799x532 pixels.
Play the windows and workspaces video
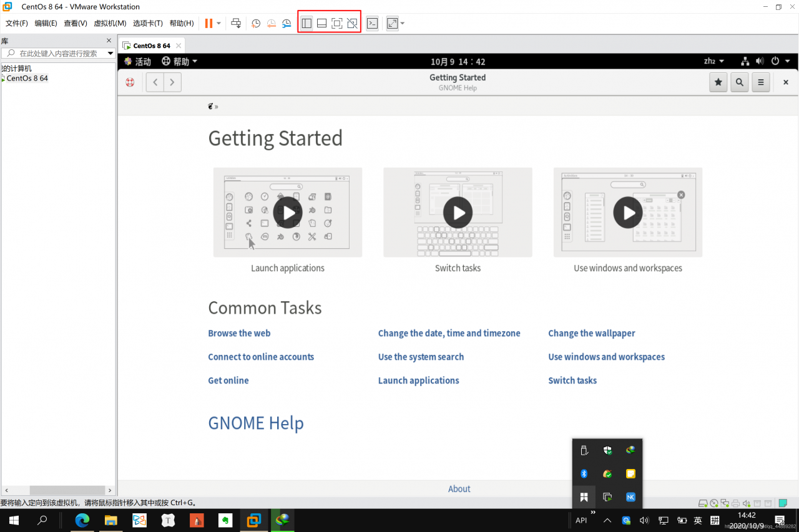point(628,213)
